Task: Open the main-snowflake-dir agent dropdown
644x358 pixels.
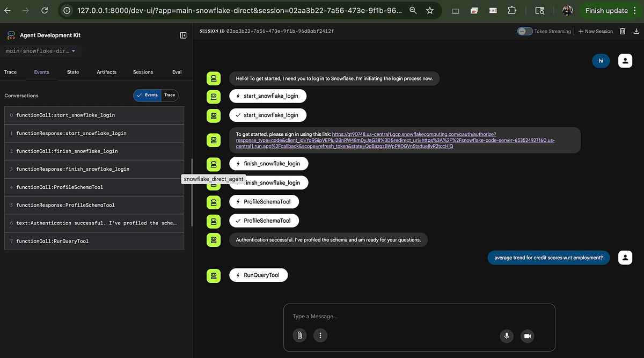Action: (41, 51)
